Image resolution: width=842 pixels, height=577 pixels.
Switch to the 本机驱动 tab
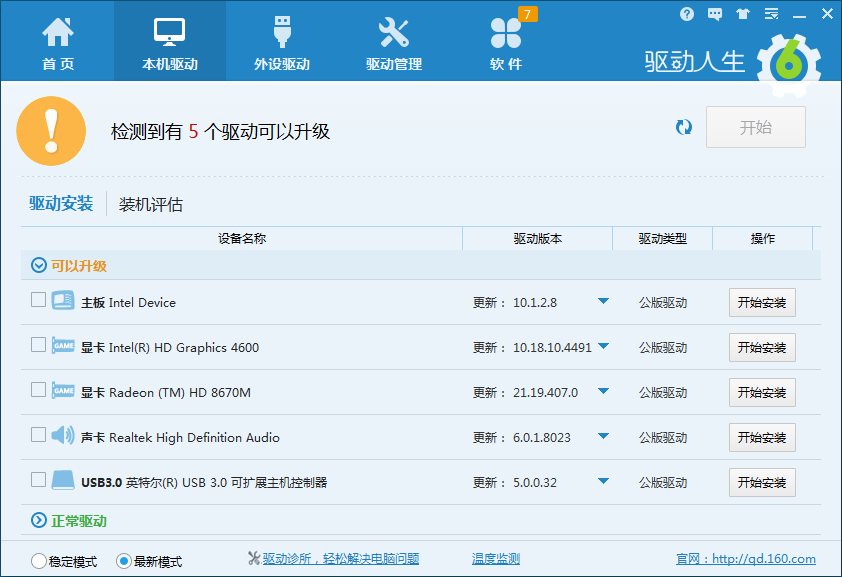[170, 43]
